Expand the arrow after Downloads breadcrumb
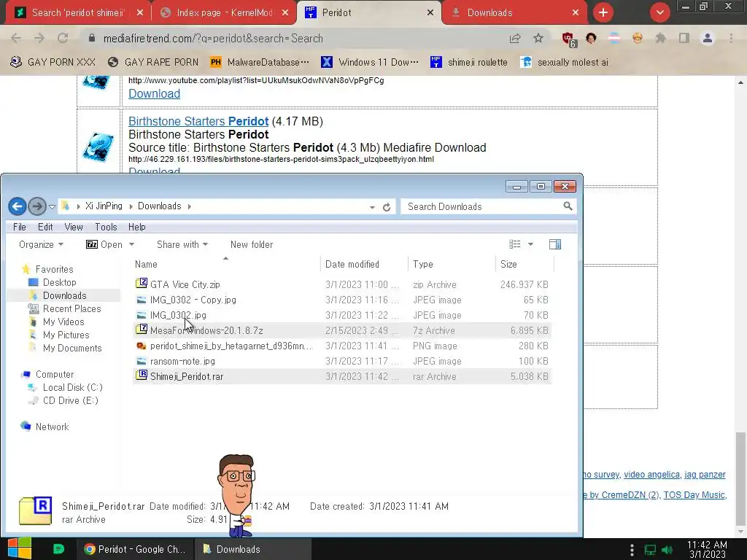 tap(190, 206)
